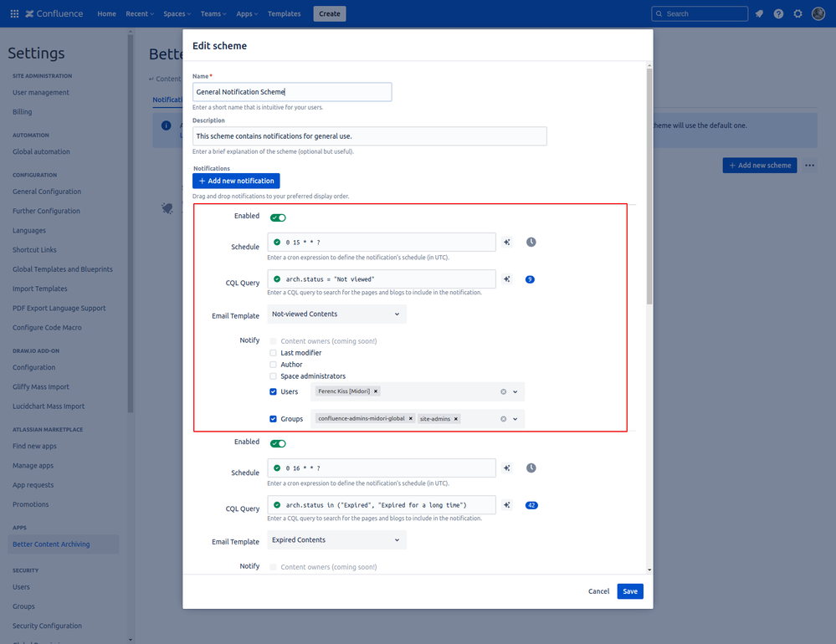Image resolution: width=836 pixels, height=644 pixels.
Task: Edit the 0 15 * * ? schedule field
Action: click(x=382, y=243)
